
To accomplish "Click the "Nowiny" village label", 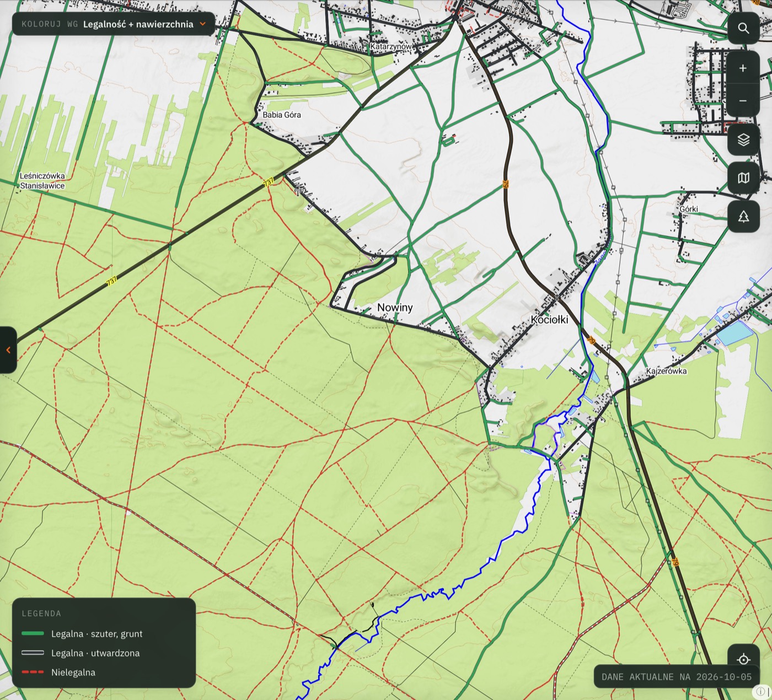I will click(395, 308).
